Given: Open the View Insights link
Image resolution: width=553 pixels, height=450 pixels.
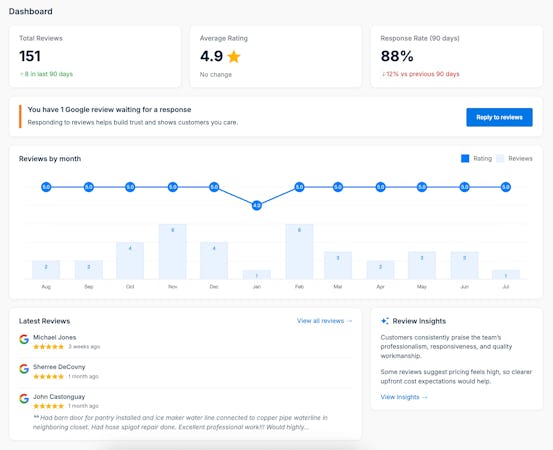Looking at the screenshot, I should point(404,397).
